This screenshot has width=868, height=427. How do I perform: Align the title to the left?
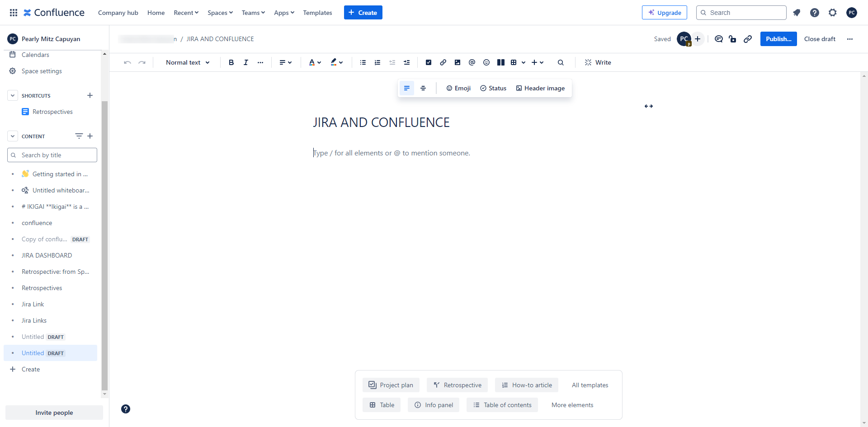click(407, 88)
